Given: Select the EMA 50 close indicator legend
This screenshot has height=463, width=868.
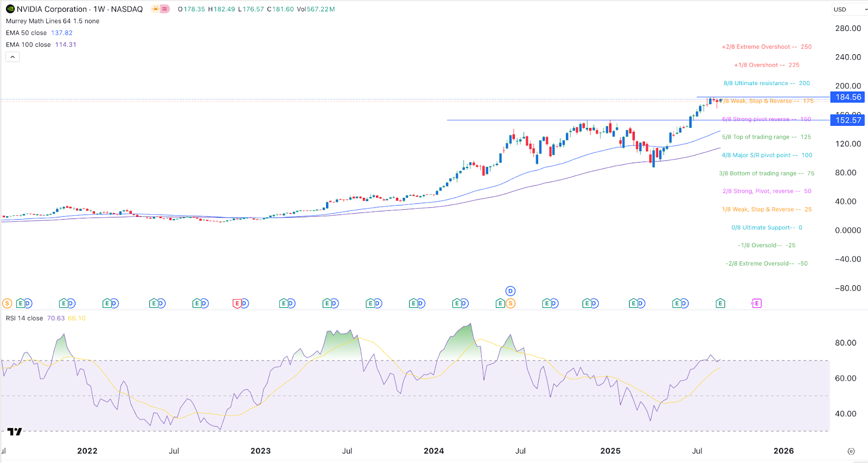Looking at the screenshot, I should (27, 33).
